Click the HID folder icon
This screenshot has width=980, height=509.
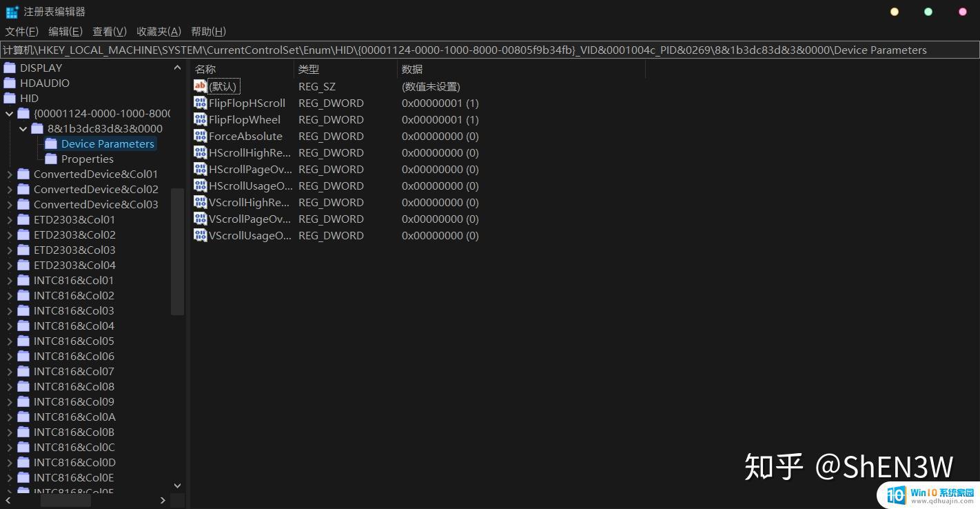coord(10,98)
